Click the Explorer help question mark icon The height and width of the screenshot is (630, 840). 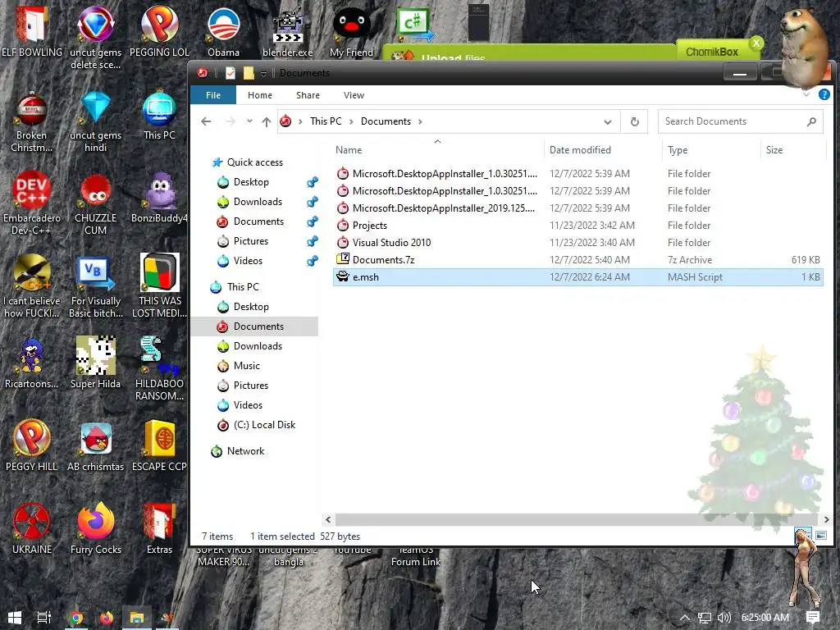(824, 95)
